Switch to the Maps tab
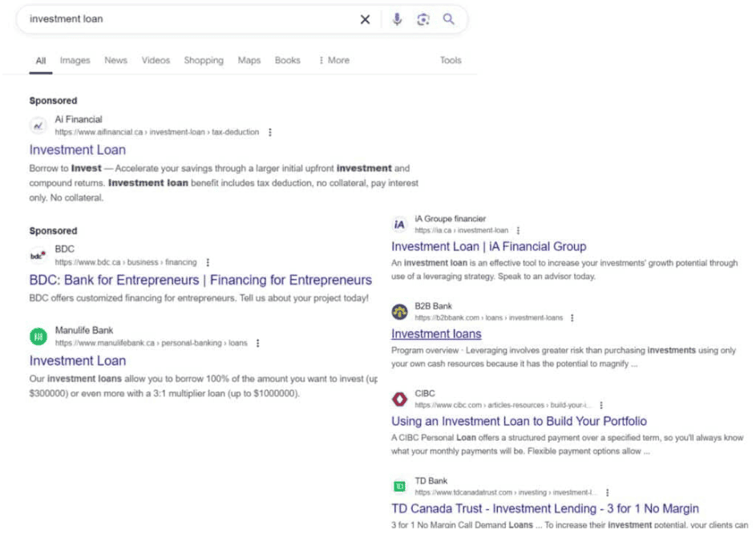The image size is (756, 534). 249,60
